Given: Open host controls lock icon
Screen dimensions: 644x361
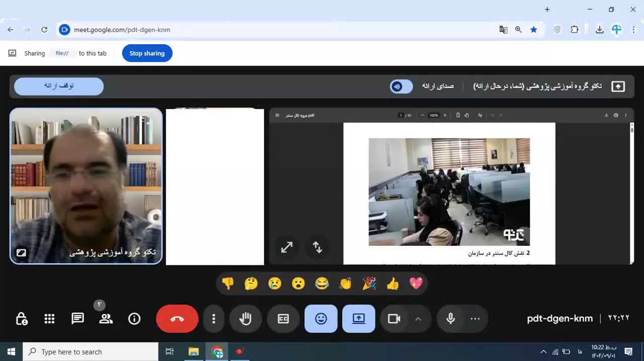Looking at the screenshot, I should (22, 319).
